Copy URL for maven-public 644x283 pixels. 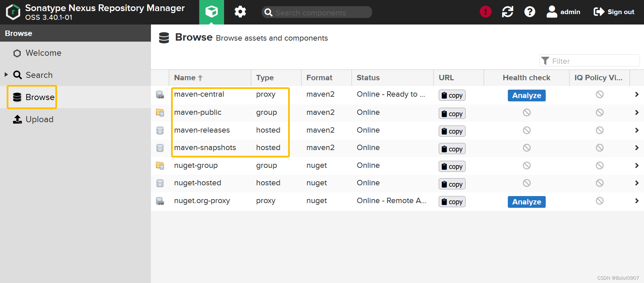coord(452,113)
